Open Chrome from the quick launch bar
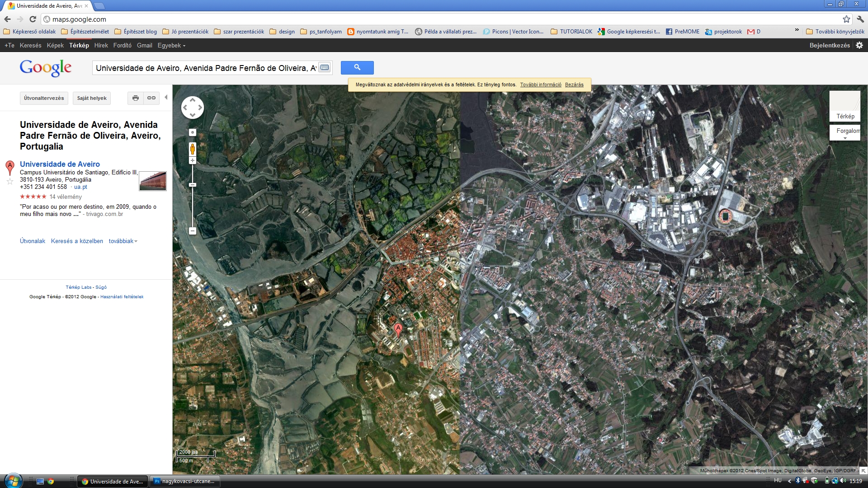Screen dimensions: 868x488 point(51,481)
